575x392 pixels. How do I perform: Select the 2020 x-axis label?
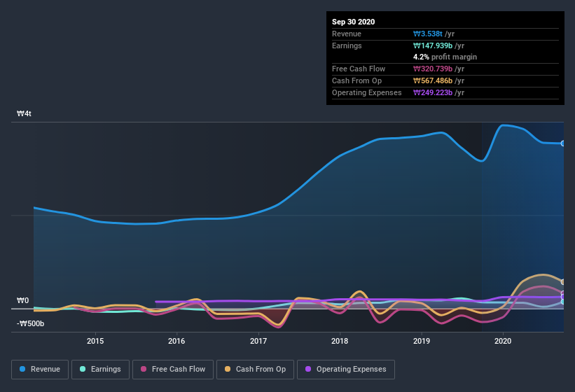(503, 341)
